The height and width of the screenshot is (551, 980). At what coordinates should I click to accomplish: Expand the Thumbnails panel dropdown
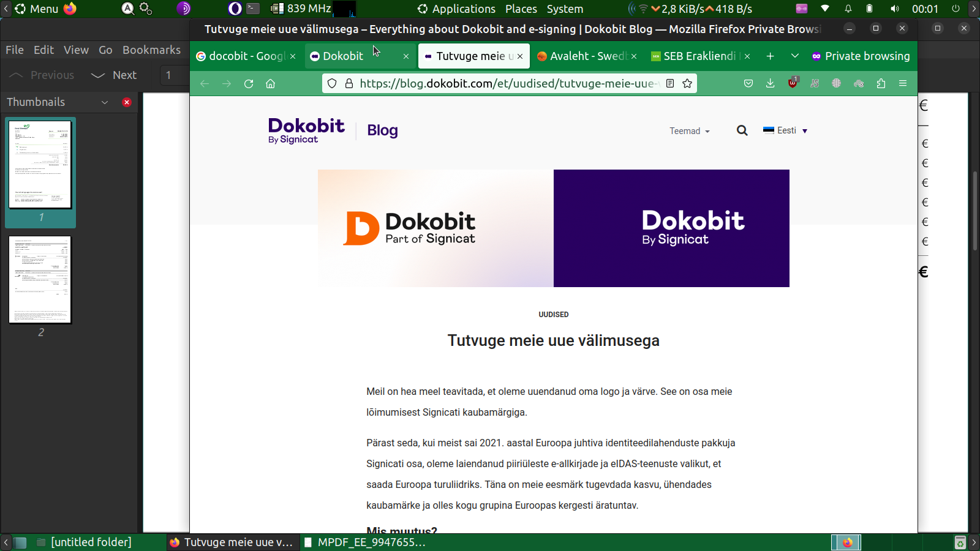coord(105,102)
